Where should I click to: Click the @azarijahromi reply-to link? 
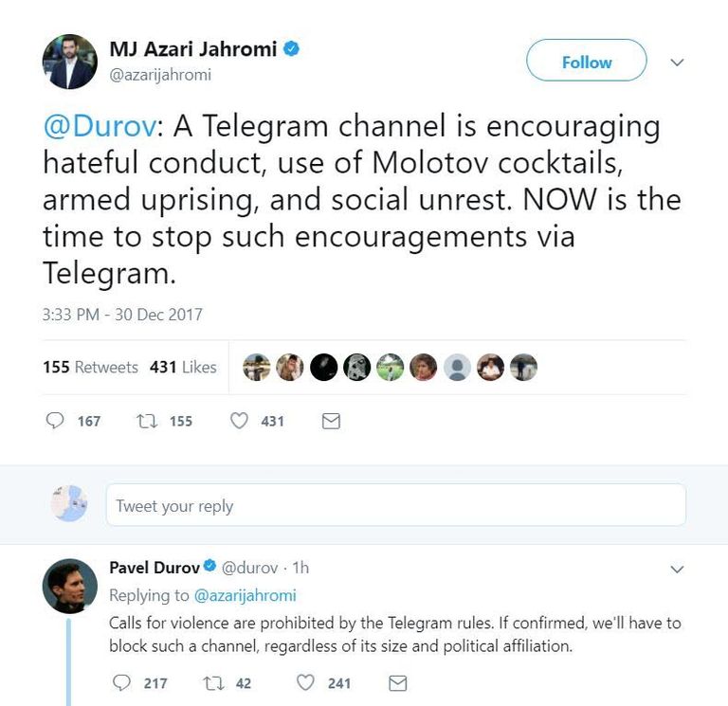(x=246, y=595)
